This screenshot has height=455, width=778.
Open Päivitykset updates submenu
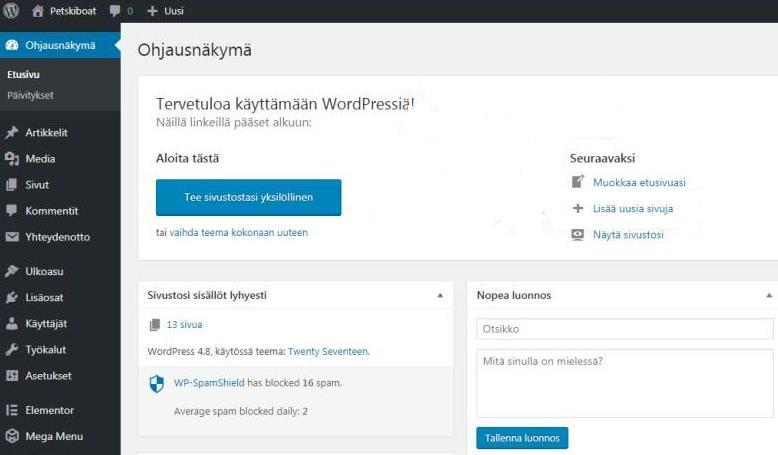30,95
